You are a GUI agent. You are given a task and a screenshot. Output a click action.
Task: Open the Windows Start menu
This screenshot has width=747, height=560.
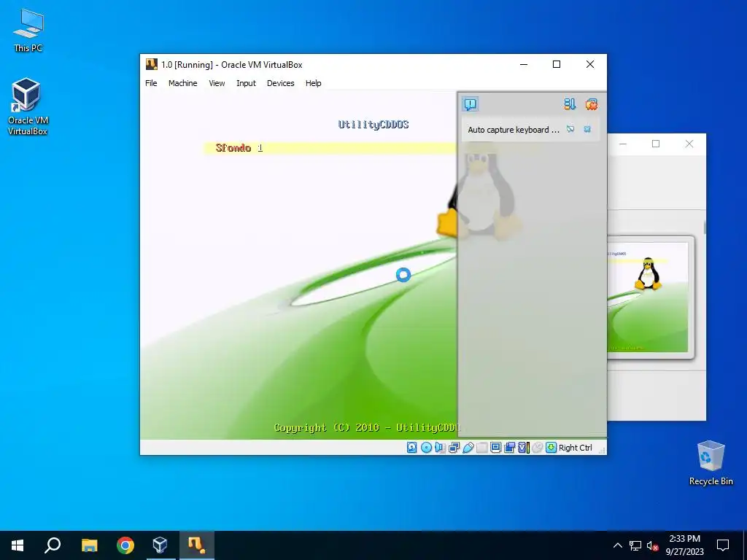tap(18, 545)
